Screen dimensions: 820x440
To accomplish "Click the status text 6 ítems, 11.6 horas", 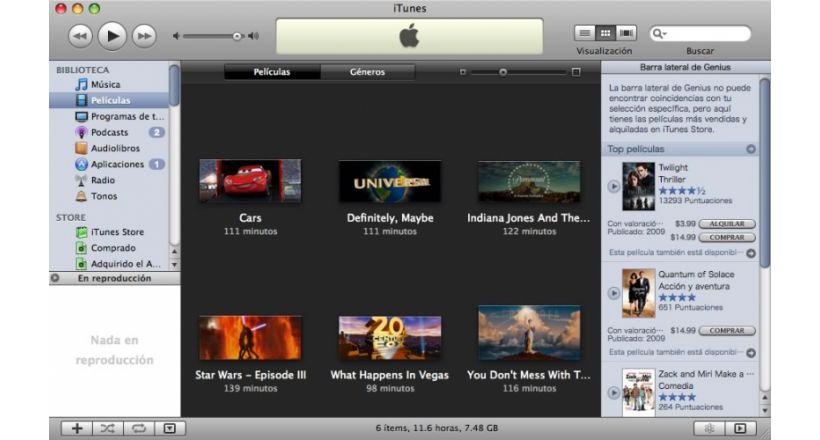I will [x=437, y=428].
